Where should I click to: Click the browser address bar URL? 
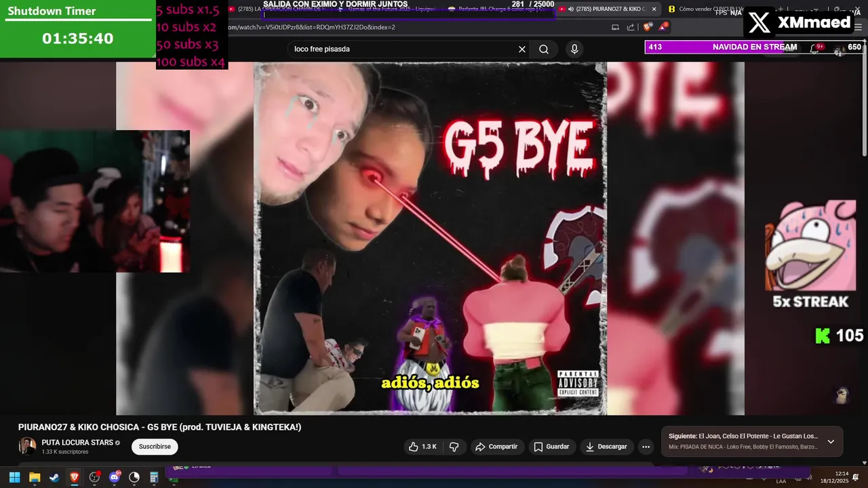(312, 27)
